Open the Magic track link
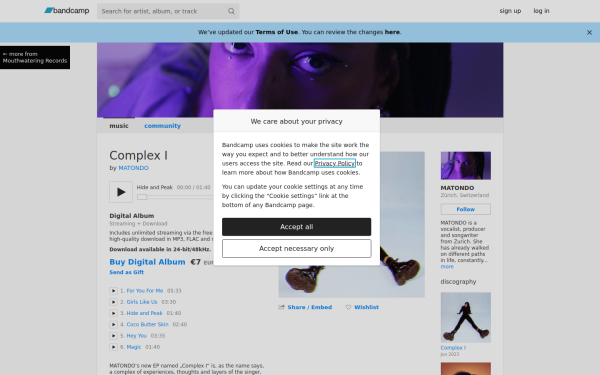Viewport: 600px width, 375px height. [134, 347]
